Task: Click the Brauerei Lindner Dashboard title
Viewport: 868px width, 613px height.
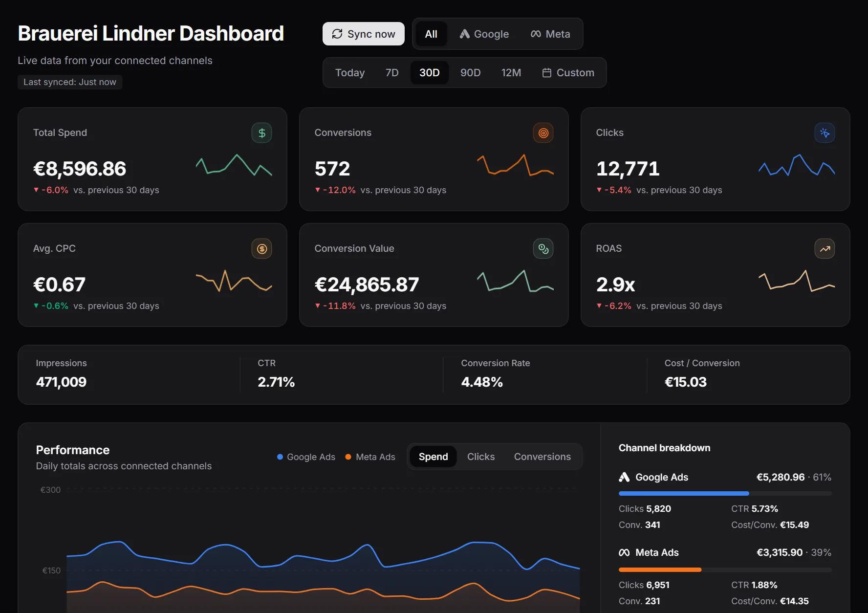Action: point(151,33)
